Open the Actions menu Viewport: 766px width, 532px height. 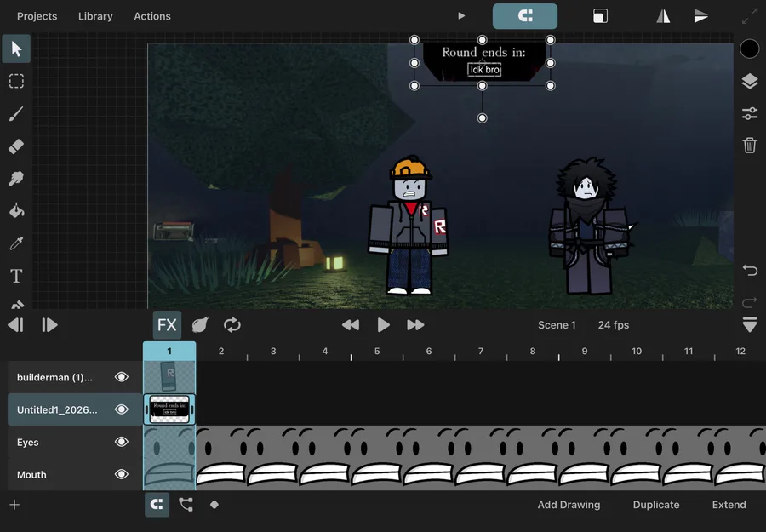(152, 16)
